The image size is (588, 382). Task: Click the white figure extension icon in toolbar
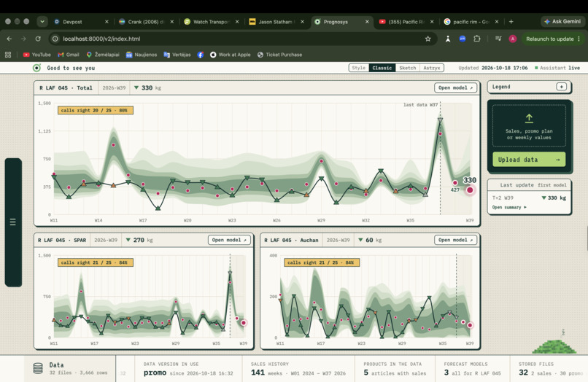pyautogui.click(x=448, y=39)
